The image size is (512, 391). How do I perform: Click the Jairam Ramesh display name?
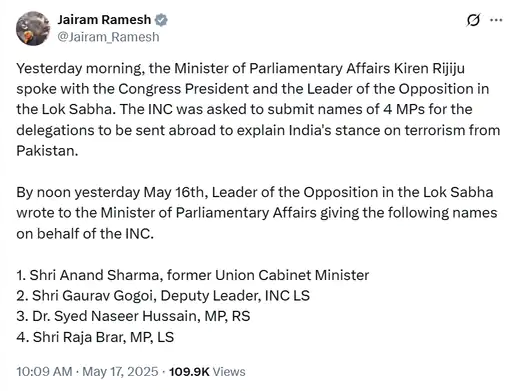pos(104,20)
